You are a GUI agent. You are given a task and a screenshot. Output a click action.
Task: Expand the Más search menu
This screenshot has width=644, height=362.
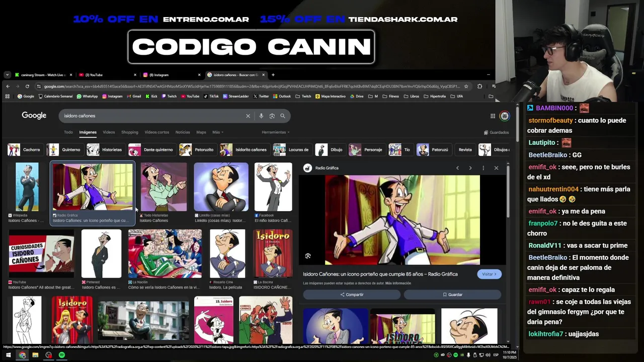coord(218,132)
